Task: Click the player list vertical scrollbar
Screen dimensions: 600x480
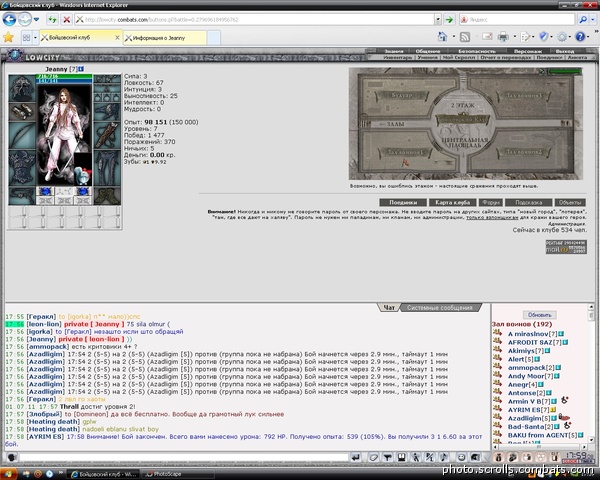Action: point(591,373)
